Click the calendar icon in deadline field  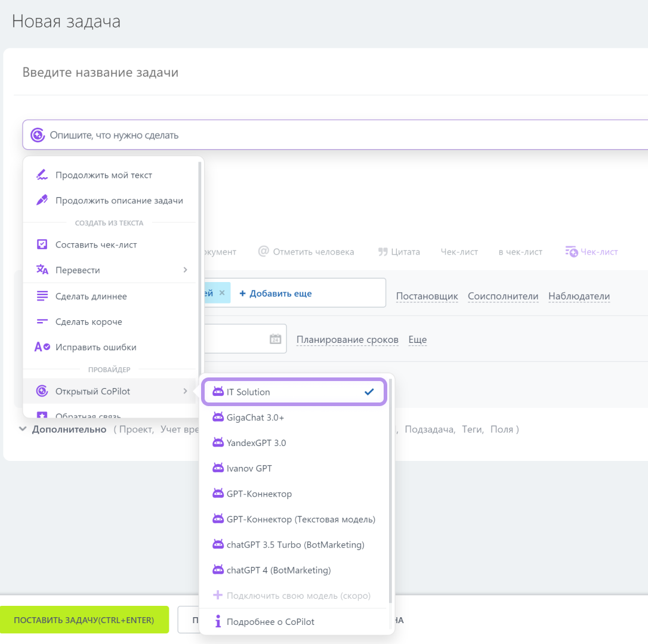pos(275,339)
